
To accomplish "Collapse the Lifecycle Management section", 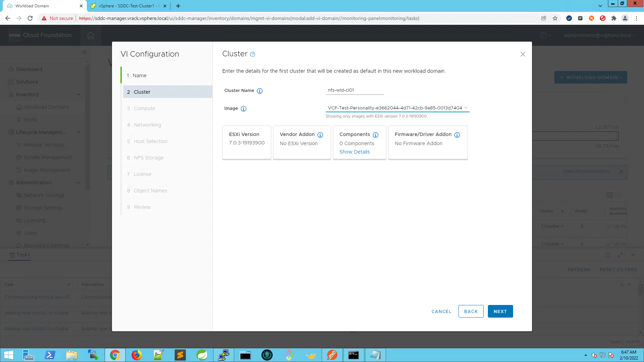I will tap(79, 132).
